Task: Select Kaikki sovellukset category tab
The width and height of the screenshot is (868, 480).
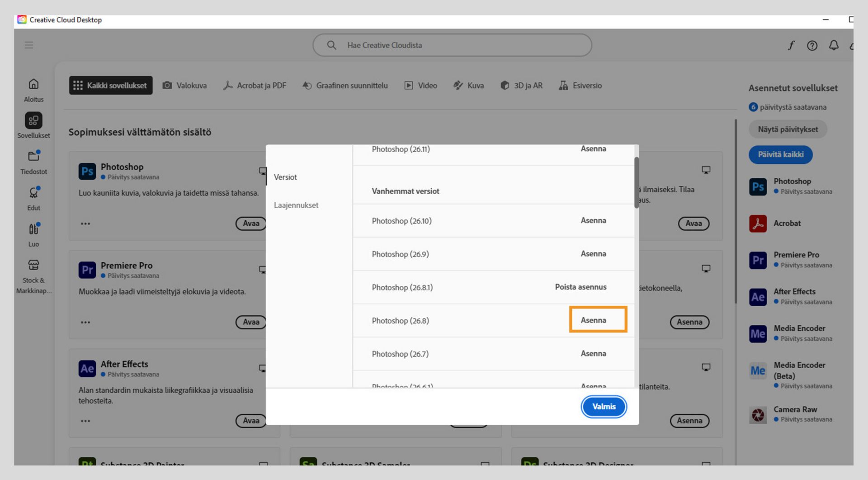Action: pos(111,85)
